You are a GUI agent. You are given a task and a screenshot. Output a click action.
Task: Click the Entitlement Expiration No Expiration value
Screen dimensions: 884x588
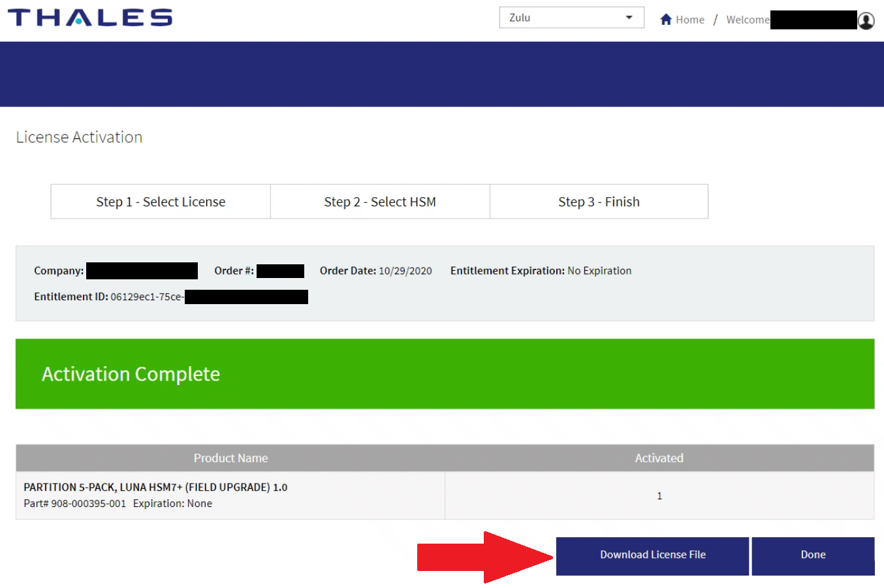(599, 271)
